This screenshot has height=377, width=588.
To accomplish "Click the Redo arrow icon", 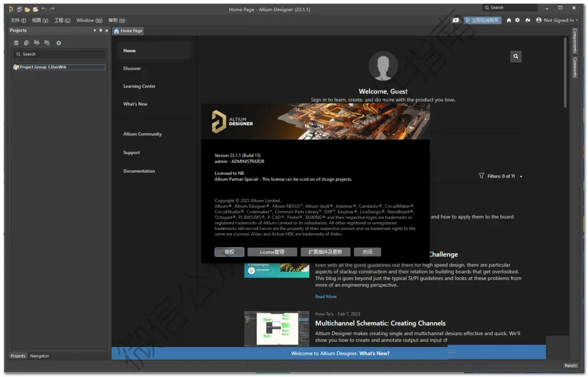I will tap(52, 9).
